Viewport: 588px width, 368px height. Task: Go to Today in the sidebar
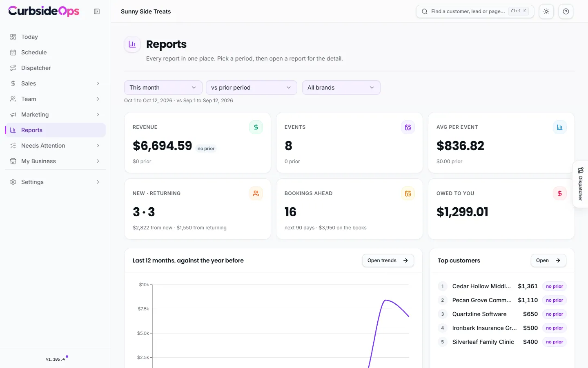tap(56, 37)
